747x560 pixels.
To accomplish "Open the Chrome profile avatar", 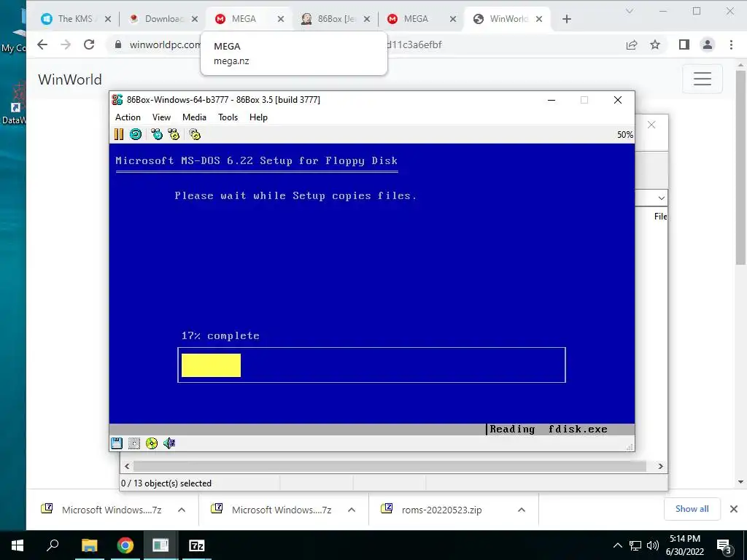I will click(x=708, y=44).
